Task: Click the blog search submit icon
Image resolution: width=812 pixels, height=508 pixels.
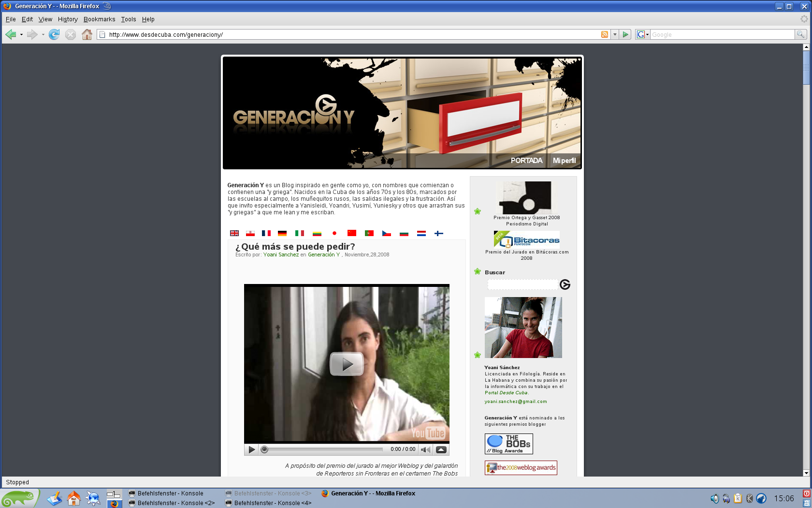Action: click(x=565, y=284)
